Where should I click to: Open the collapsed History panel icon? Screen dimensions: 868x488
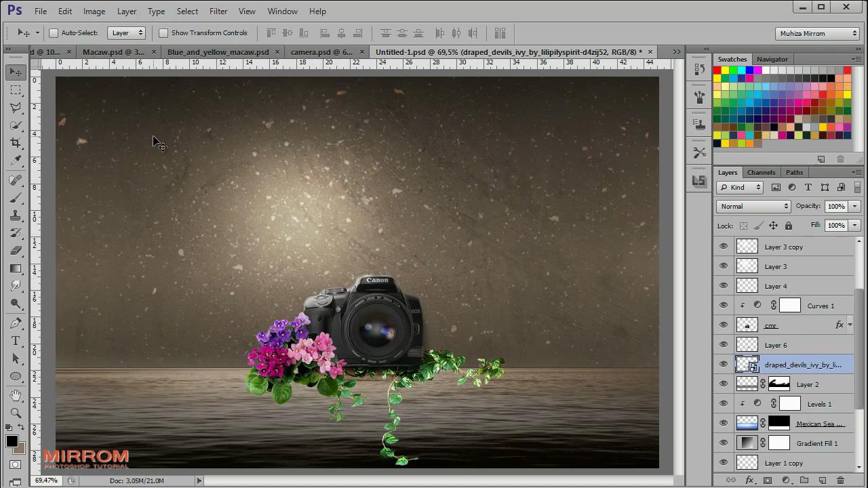tap(699, 70)
